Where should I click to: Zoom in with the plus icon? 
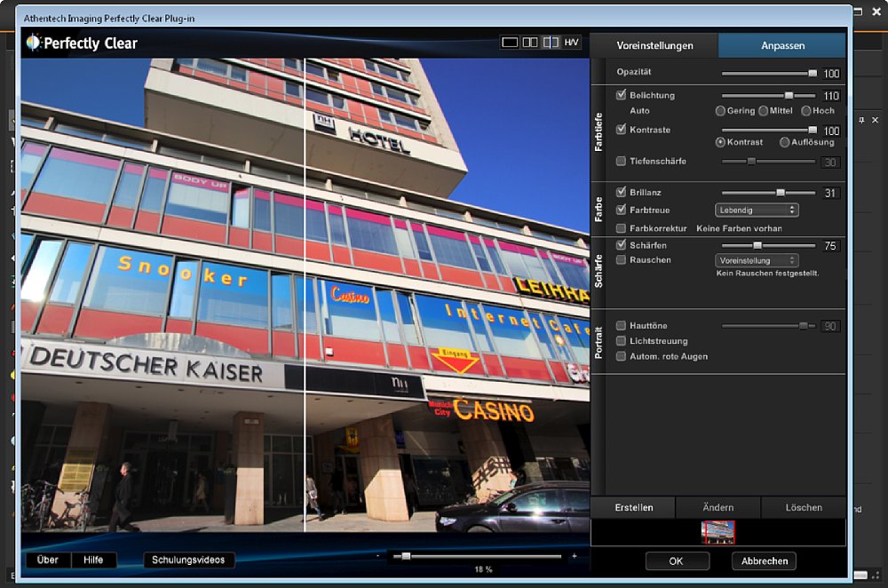click(x=575, y=556)
